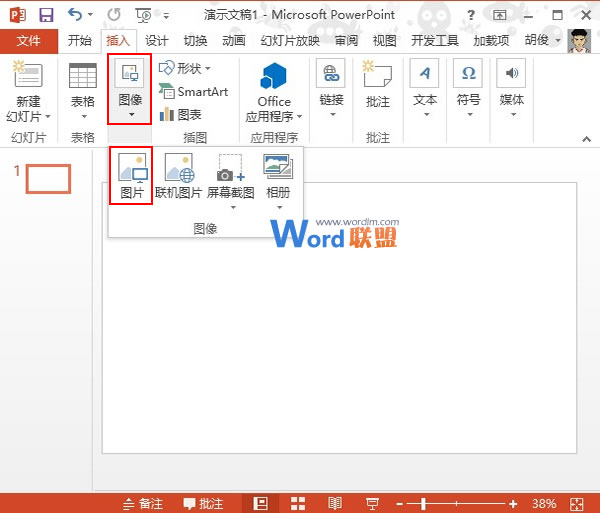Screen dimensions: 600x513
Task: Click the 图像 group button
Action: 130,89
